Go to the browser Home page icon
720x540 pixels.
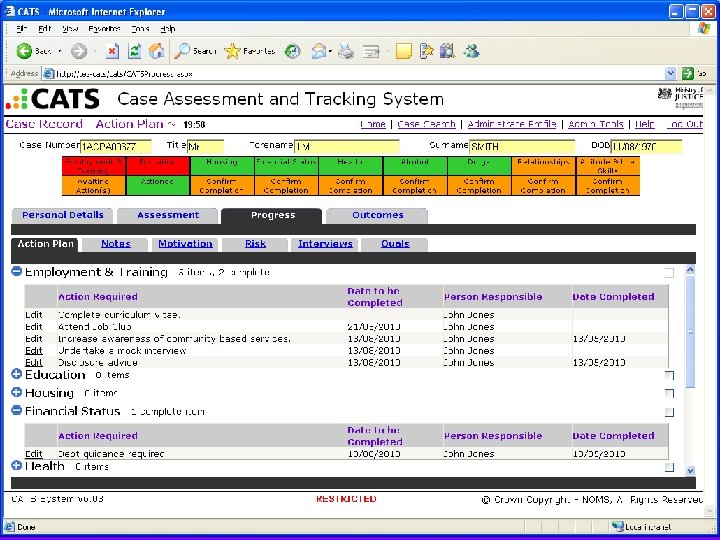pos(157,51)
